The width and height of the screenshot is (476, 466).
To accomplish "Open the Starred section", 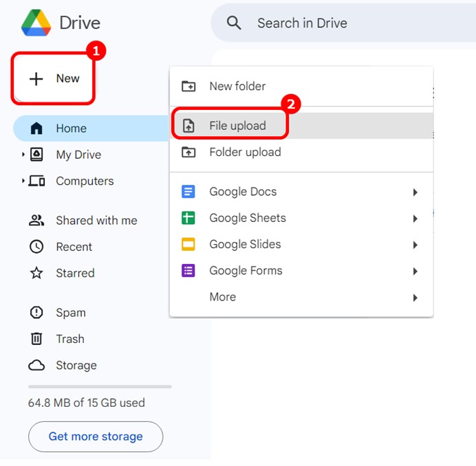I will [75, 273].
